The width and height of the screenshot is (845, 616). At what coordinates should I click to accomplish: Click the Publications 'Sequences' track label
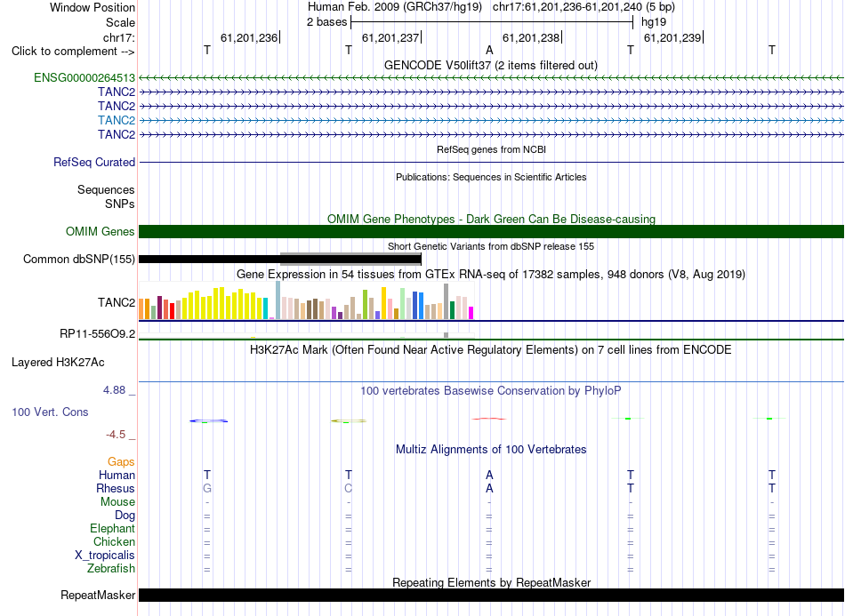[106, 189]
